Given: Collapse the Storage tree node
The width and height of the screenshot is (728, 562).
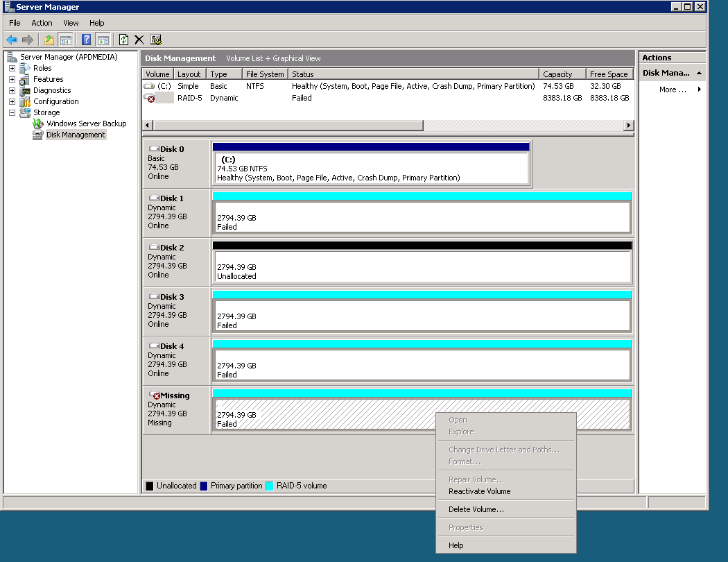Looking at the screenshot, I should coord(12,113).
